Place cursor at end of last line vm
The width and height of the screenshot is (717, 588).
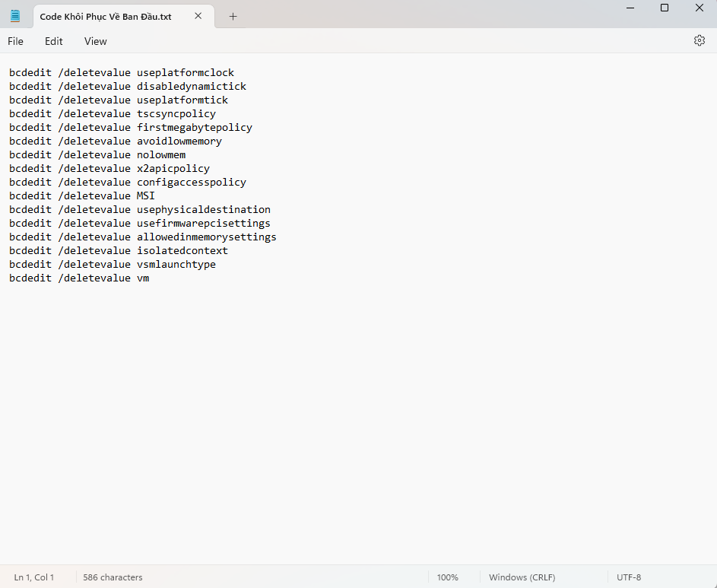(150, 278)
